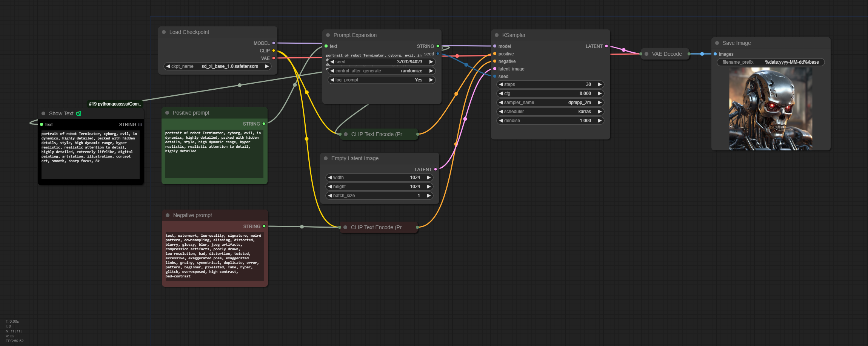Screen dimensions: 868x346
Task: Click the filename_prefix field in Save Image
Action: coord(771,62)
